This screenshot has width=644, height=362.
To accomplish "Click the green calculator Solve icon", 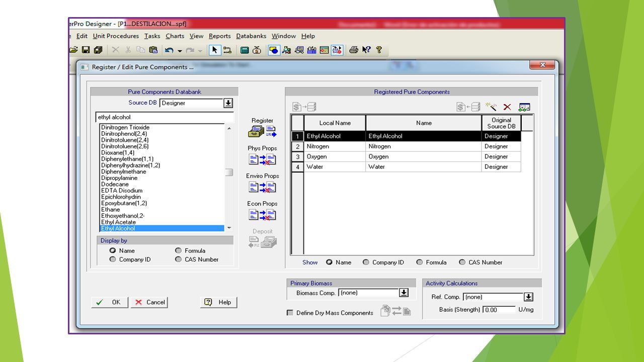I will [245, 50].
